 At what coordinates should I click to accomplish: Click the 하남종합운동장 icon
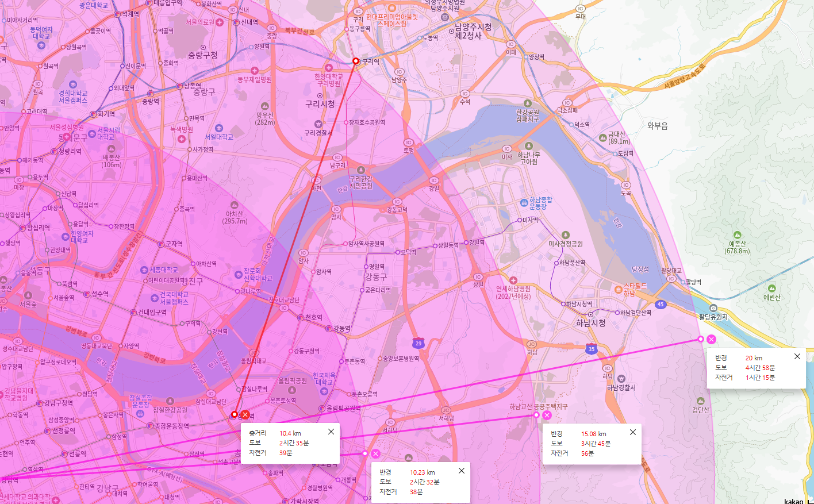[x=524, y=203]
